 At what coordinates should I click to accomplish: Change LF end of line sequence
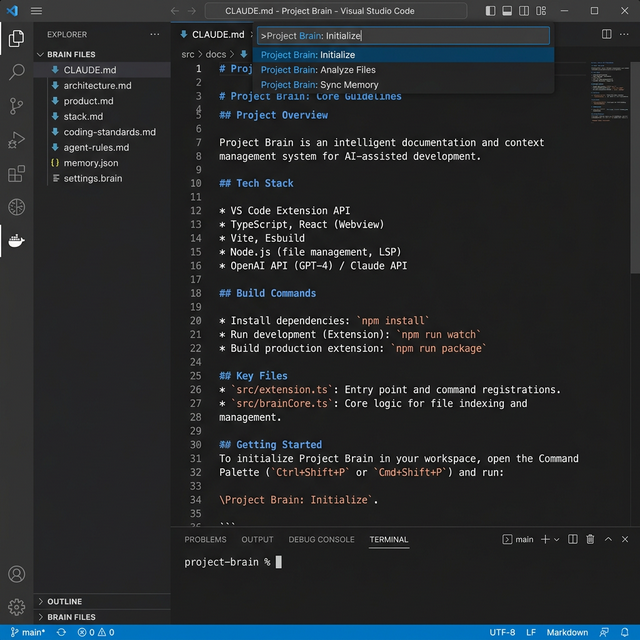[x=531, y=632]
